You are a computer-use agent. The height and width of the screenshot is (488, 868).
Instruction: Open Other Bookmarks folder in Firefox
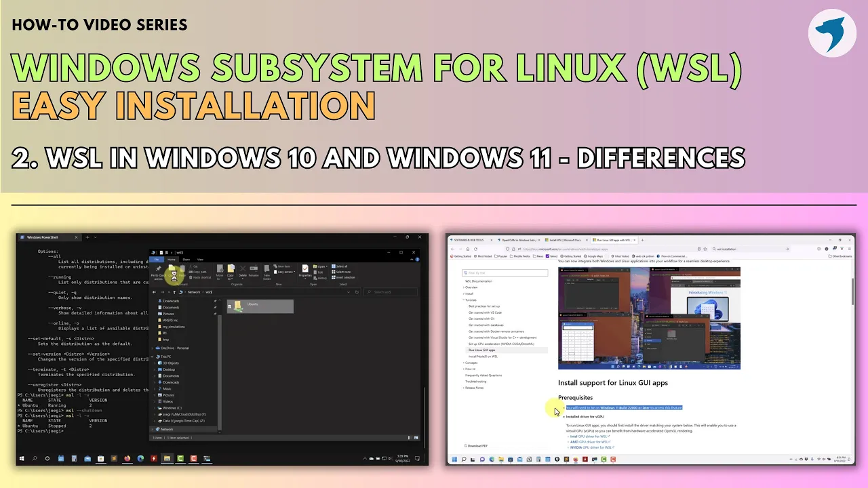tap(840, 256)
